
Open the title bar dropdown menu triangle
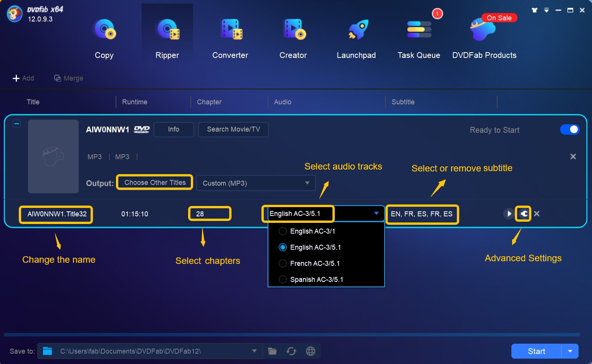click(546, 10)
